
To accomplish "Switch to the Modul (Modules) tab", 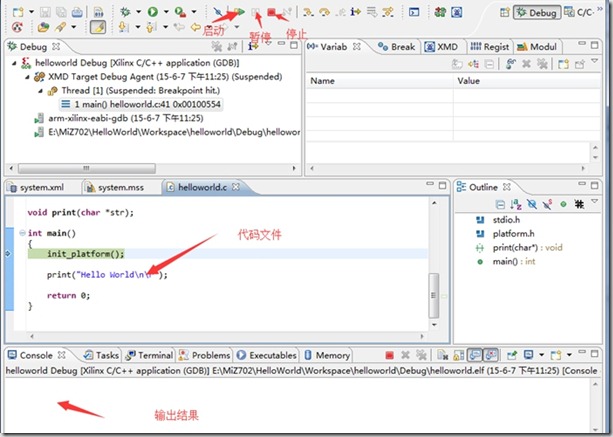I will (x=537, y=47).
